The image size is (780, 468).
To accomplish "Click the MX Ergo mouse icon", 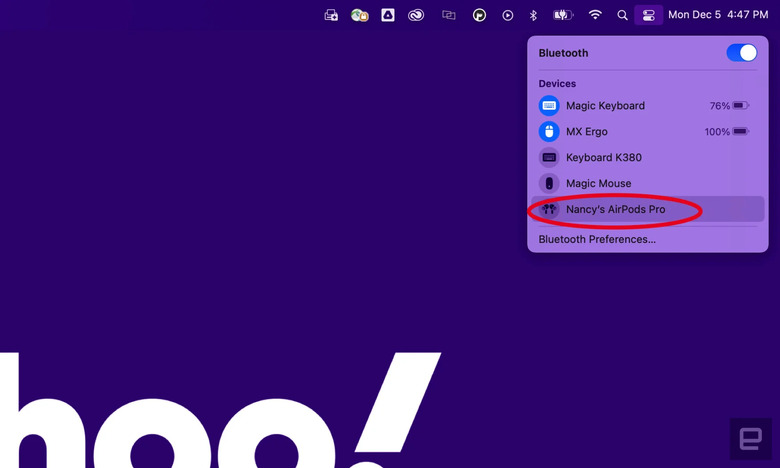I will pos(549,132).
